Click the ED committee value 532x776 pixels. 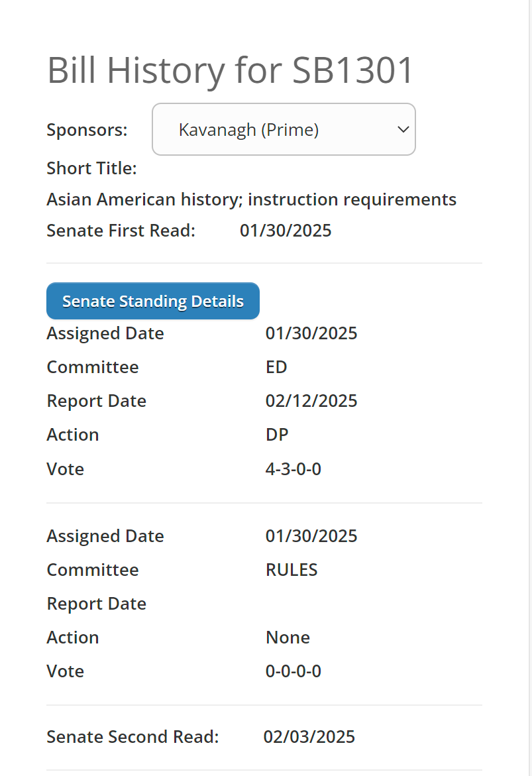(x=276, y=367)
